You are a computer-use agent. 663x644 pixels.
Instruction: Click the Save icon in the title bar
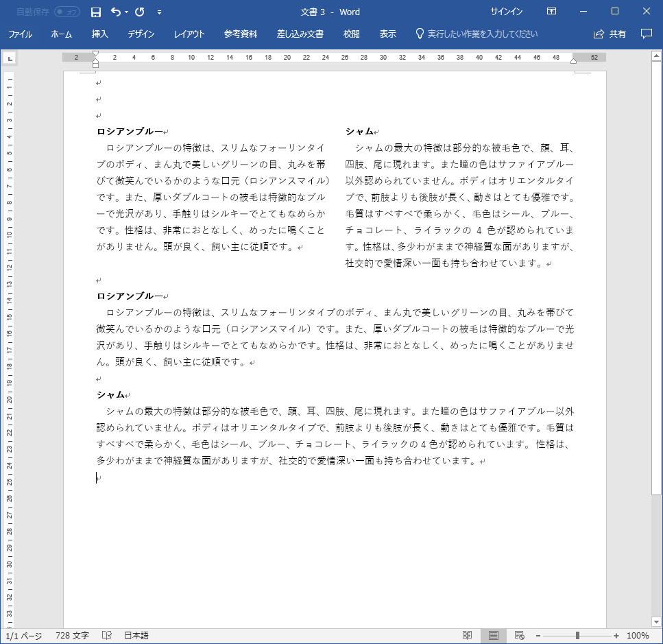tap(96, 12)
